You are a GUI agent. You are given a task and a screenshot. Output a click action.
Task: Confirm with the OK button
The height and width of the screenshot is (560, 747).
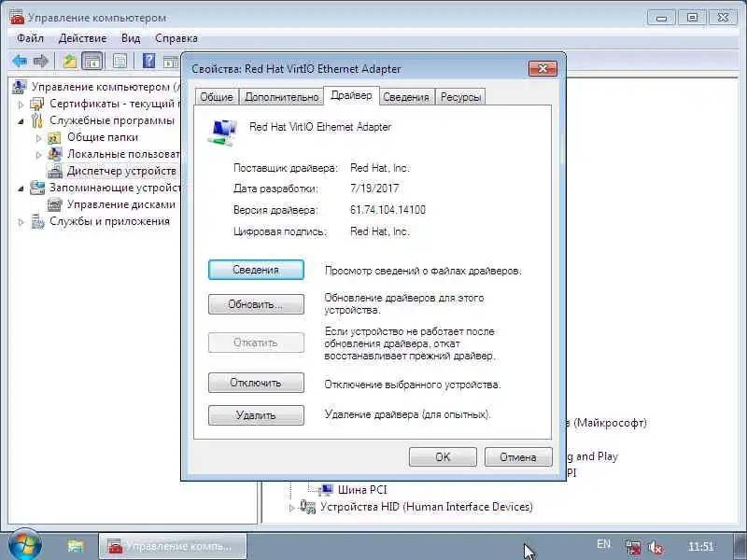point(443,457)
